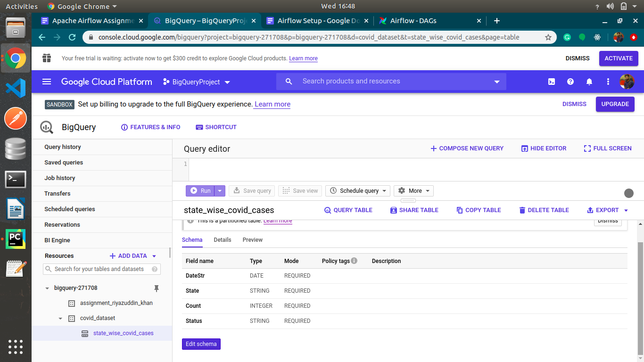Open Scheduled queries in sidebar
Image resolution: width=644 pixels, height=362 pixels.
click(x=70, y=209)
